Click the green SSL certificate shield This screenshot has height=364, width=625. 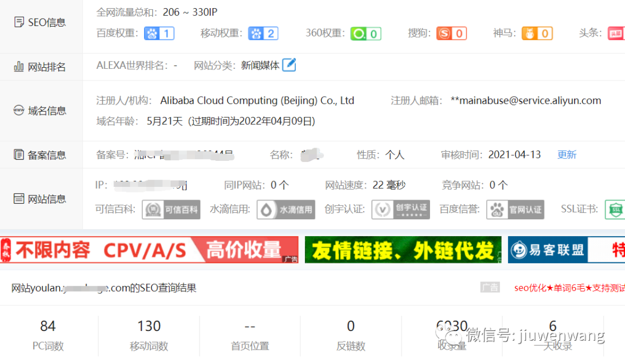click(615, 209)
